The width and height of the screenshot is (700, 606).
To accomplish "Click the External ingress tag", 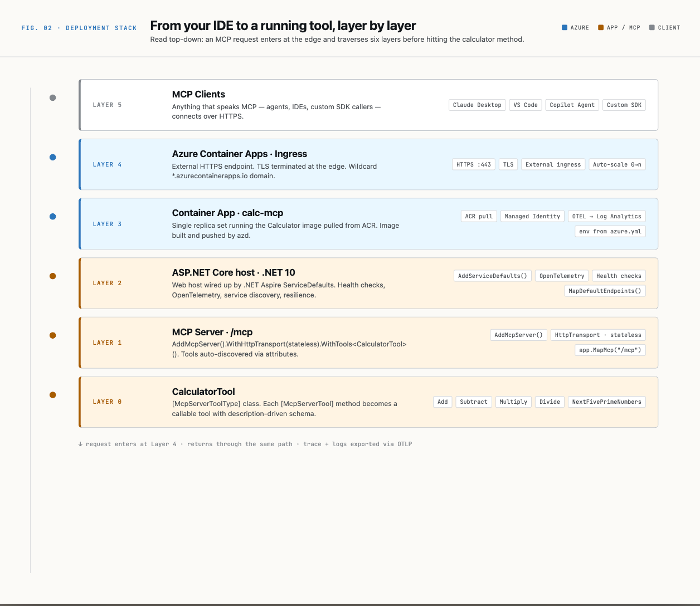I will [x=553, y=164].
